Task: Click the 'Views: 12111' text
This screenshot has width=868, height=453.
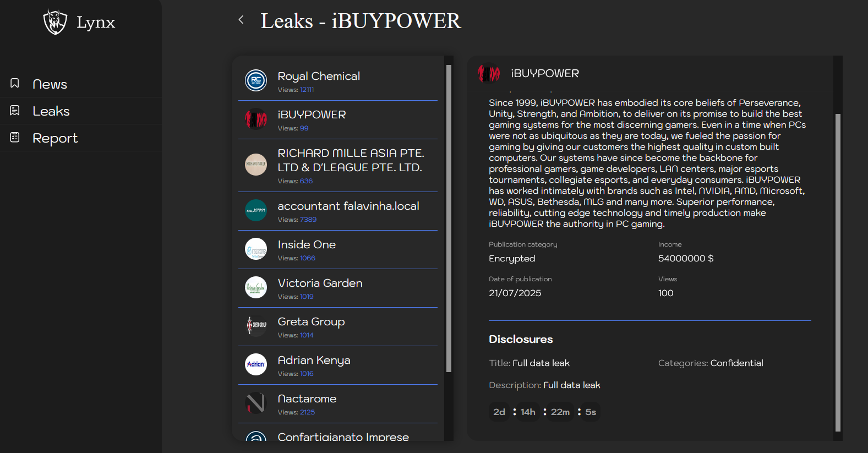Action: pyautogui.click(x=296, y=90)
